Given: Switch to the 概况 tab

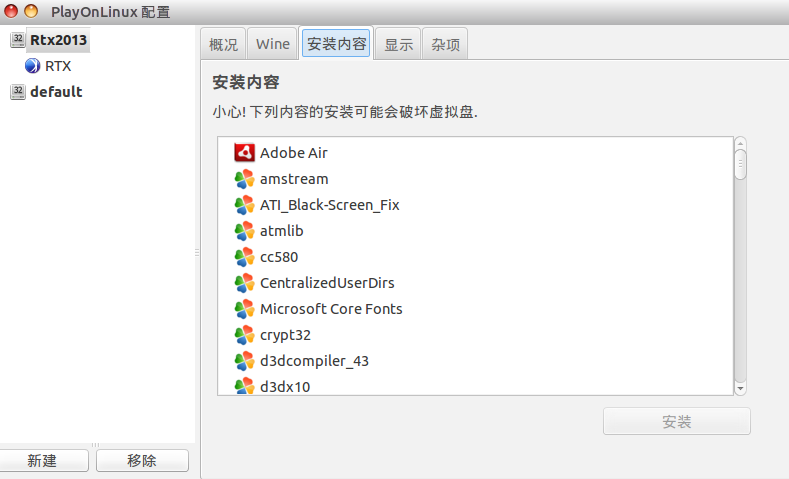Looking at the screenshot, I should (x=223, y=44).
